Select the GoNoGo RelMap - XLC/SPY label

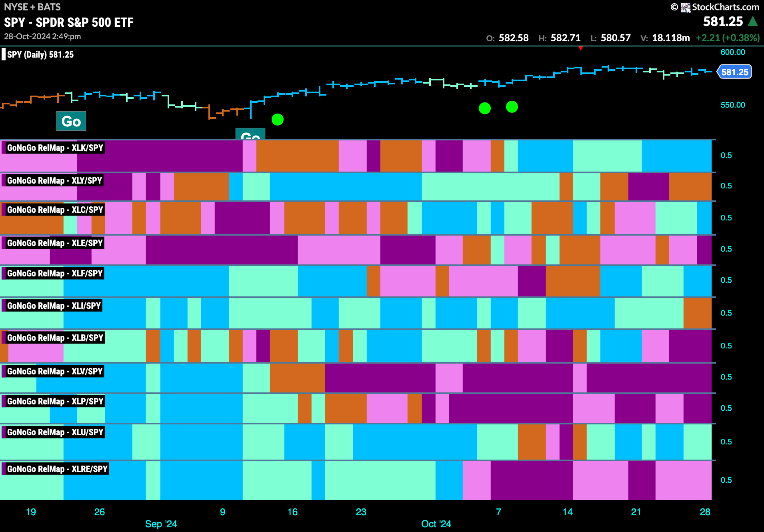(55, 210)
